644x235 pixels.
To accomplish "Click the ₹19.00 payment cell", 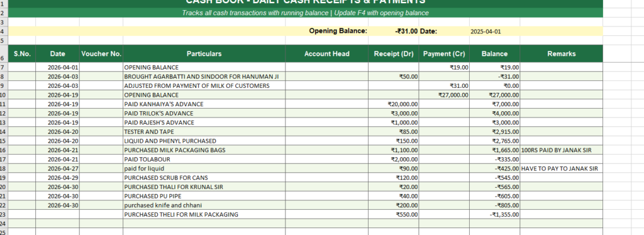I will [x=444, y=67].
